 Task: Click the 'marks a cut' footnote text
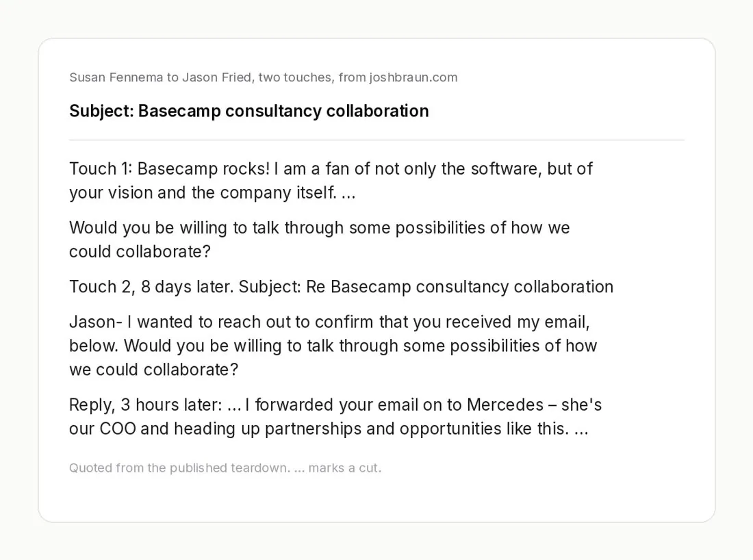(345, 468)
